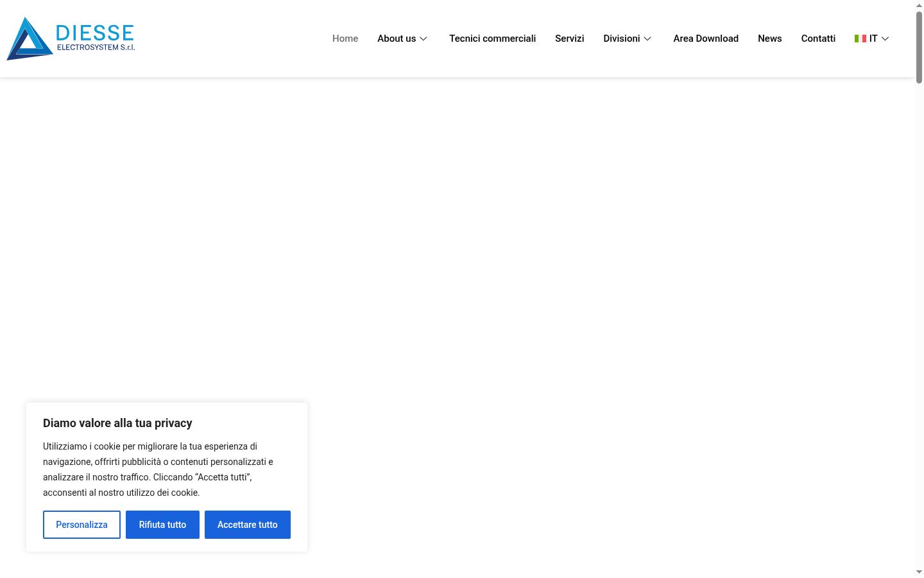Expand the Divisioni submenu chevron
Viewport: 924px width, 578px height.
pos(647,39)
